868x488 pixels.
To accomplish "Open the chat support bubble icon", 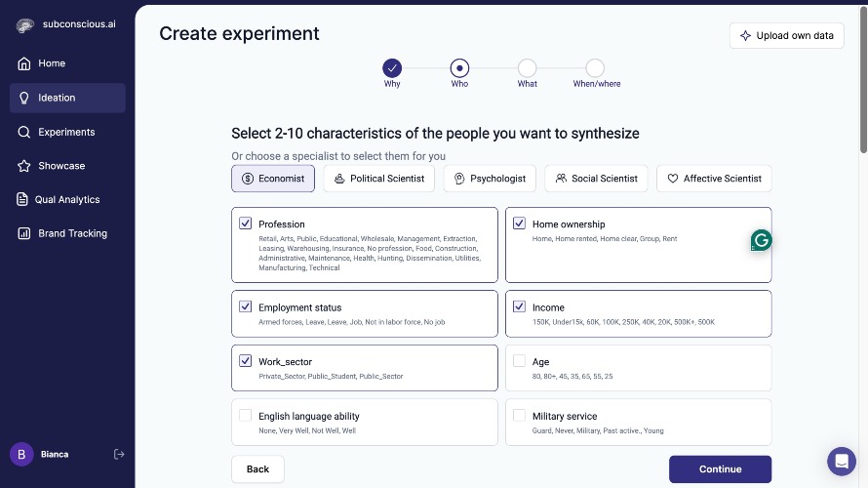I will click(x=841, y=461).
